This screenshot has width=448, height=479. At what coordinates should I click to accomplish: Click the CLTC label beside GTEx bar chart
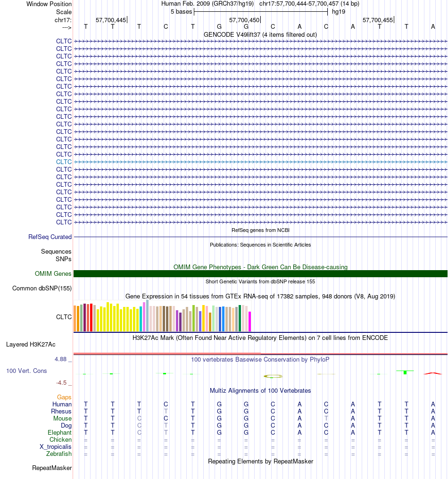click(x=64, y=317)
